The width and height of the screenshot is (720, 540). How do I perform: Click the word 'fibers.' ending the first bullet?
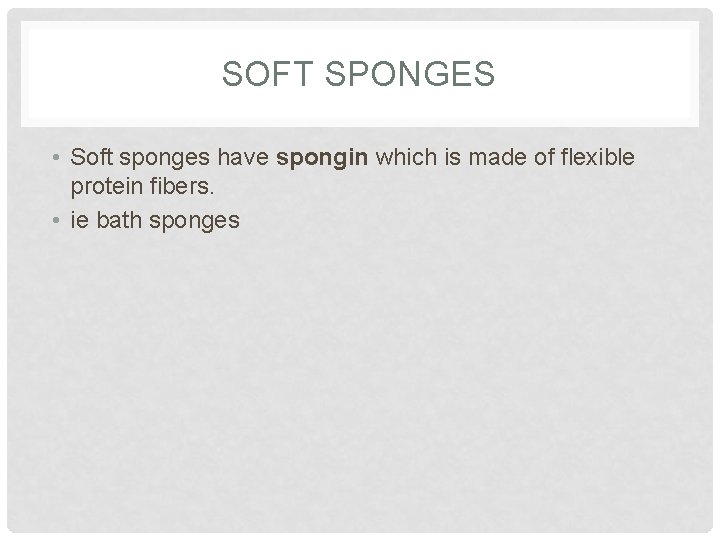tap(176, 188)
